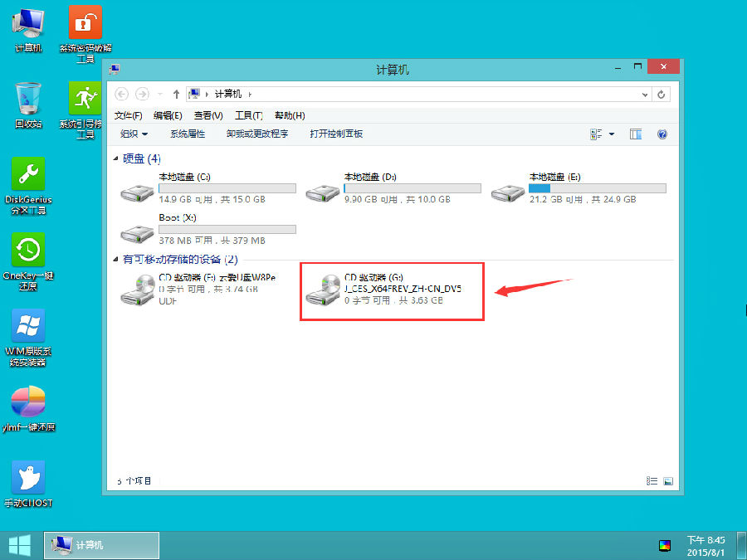Collapse the 有可移动存储的设备 section

click(x=115, y=260)
